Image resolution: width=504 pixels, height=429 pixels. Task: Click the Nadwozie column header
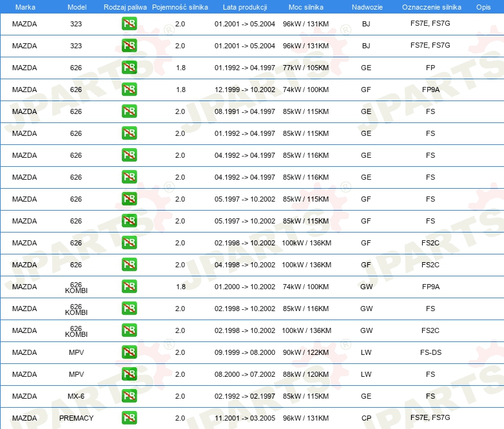[367, 7]
